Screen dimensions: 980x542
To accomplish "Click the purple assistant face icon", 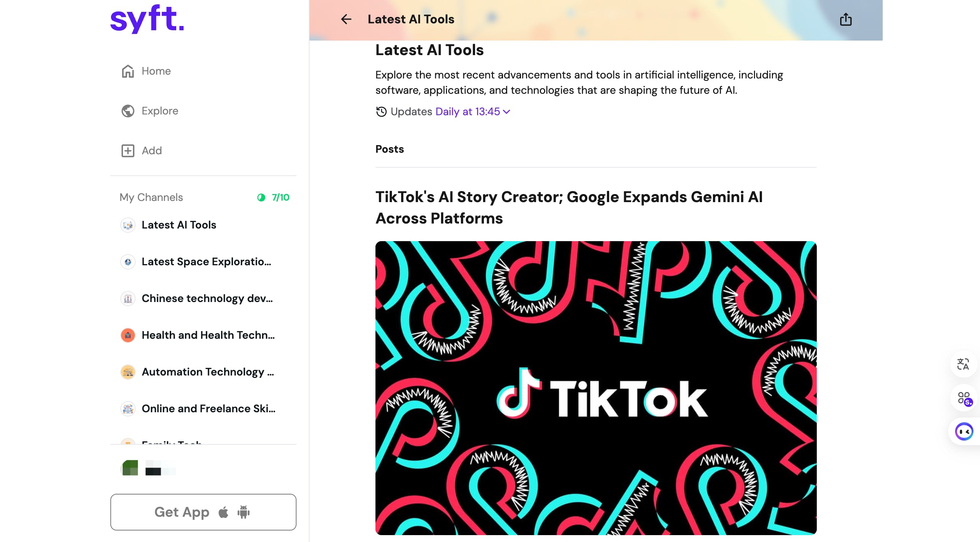I will tap(964, 432).
